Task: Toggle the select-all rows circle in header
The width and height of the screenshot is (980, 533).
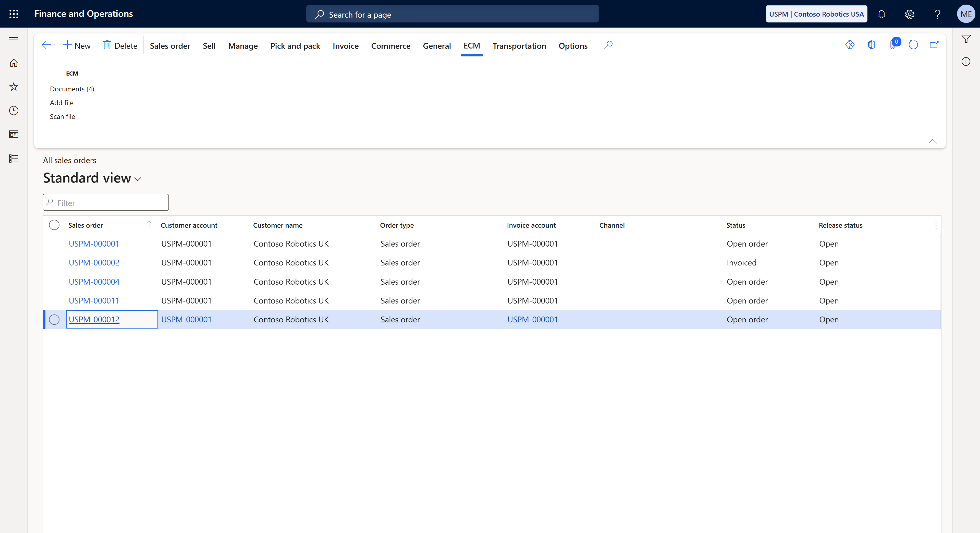Action: pyautogui.click(x=54, y=225)
